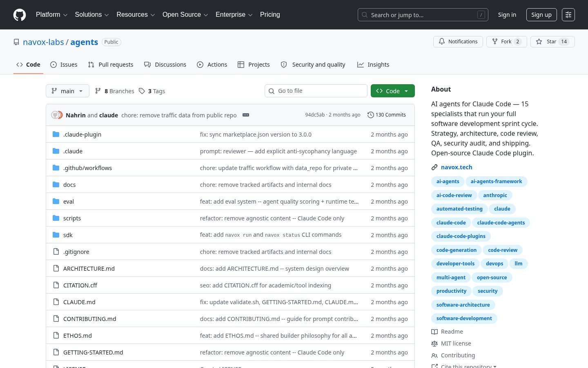Switch to the Pull requests tab
The image size is (588, 368).
pyautogui.click(x=111, y=65)
